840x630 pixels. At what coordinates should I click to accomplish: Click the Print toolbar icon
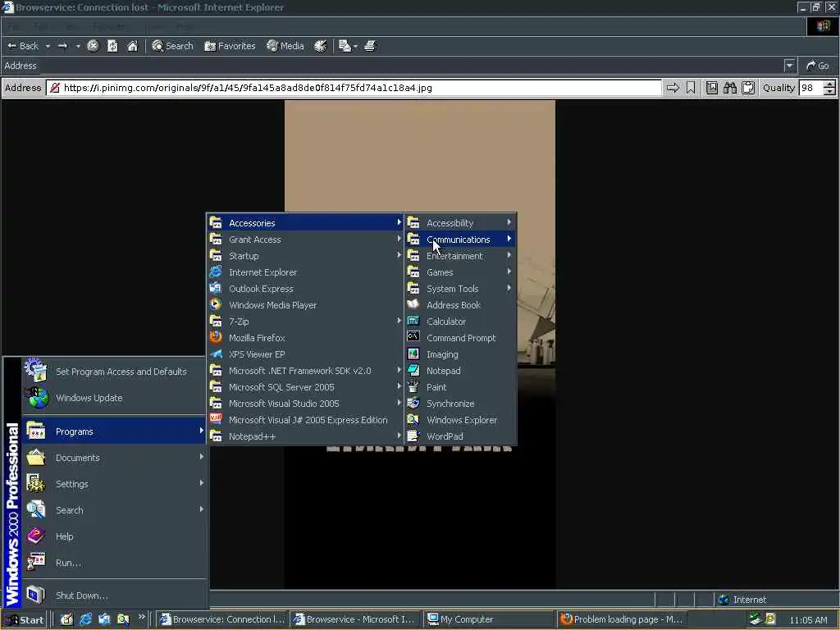click(x=370, y=46)
